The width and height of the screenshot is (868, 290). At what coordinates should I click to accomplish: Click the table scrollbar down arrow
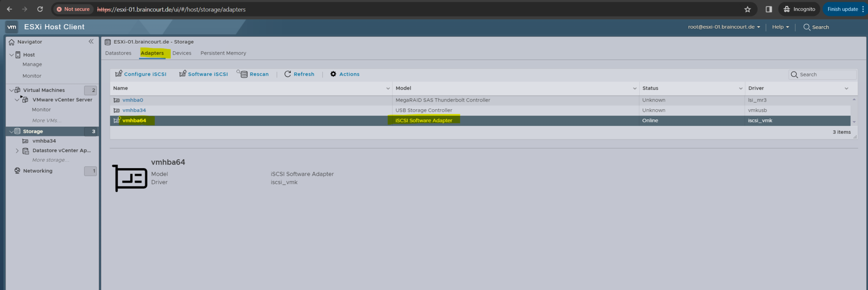pyautogui.click(x=854, y=122)
